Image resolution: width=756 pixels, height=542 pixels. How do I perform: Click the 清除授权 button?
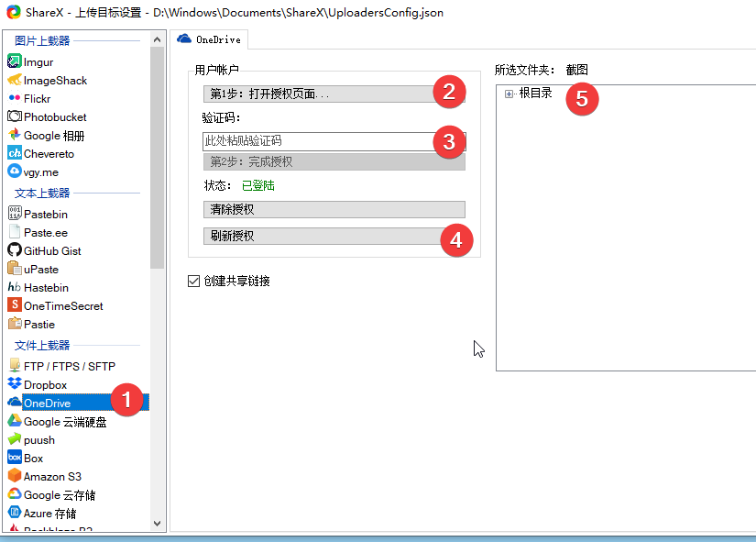click(334, 209)
